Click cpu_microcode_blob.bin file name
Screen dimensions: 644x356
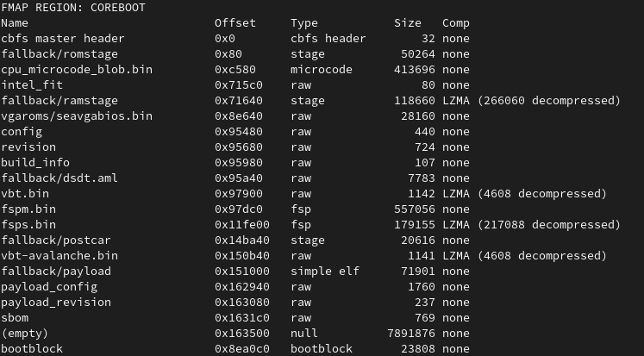pyautogui.click(x=77, y=70)
